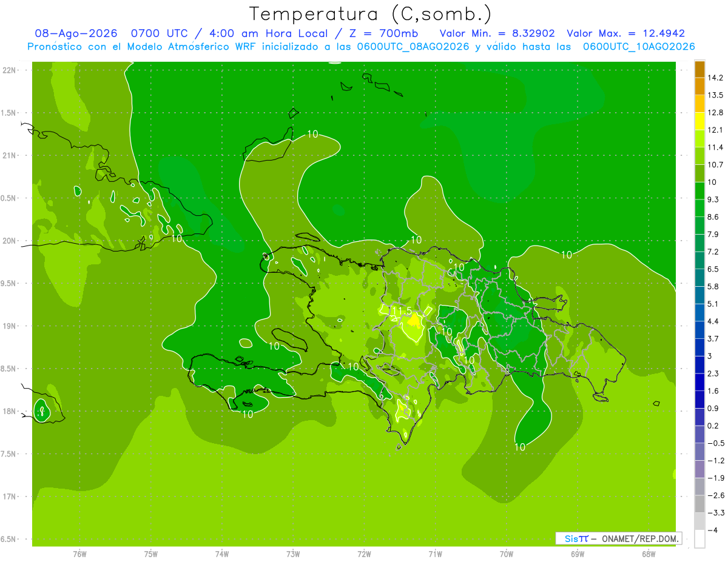Click the "17N" latitude label
The height and width of the screenshot is (562, 728).
pyautogui.click(x=10, y=497)
